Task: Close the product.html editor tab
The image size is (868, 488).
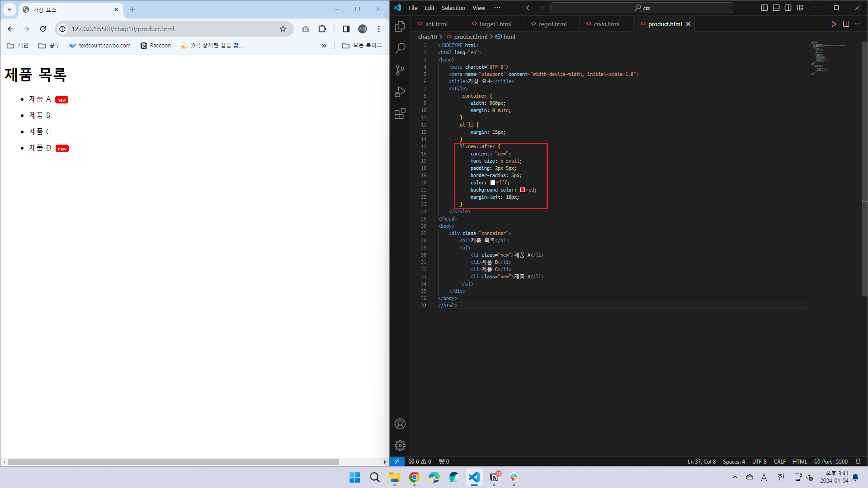Action: [x=689, y=24]
